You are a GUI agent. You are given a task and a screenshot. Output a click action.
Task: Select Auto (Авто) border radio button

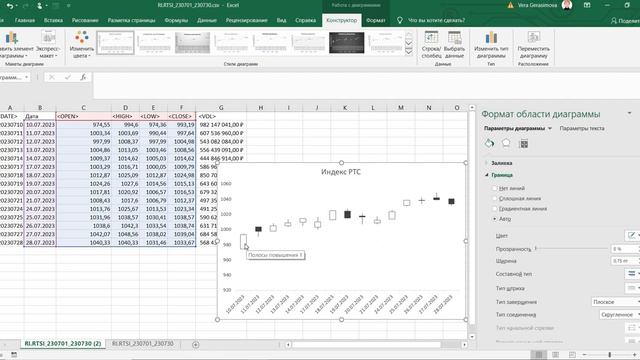point(495,219)
